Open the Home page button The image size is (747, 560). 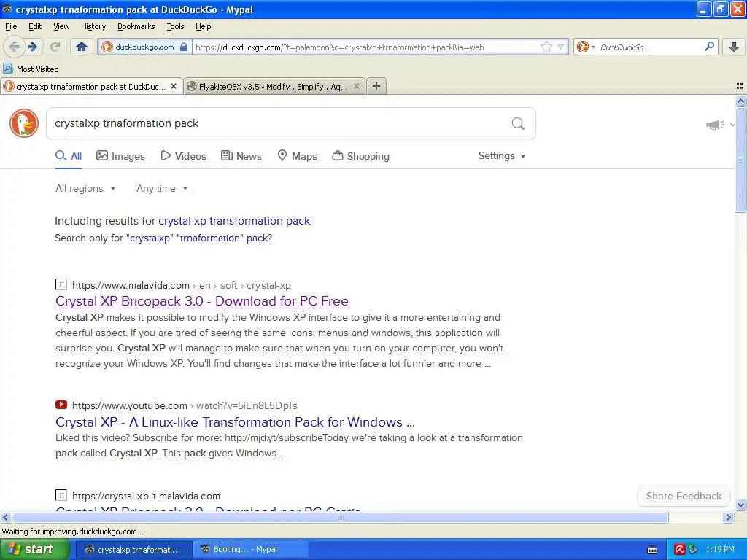click(82, 47)
